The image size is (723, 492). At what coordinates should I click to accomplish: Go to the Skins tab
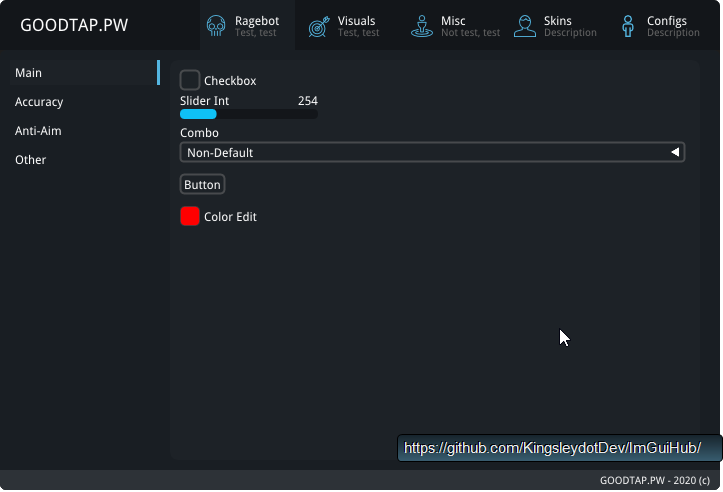pos(556,25)
